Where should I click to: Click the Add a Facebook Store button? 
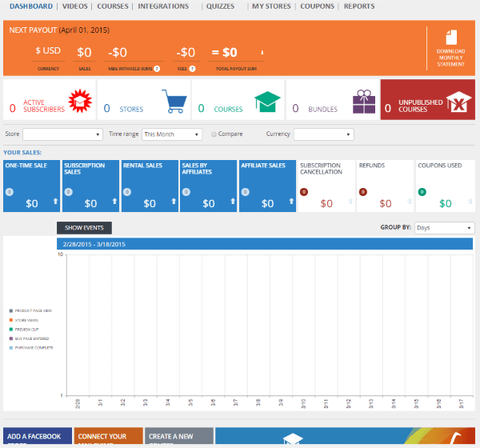point(37,438)
